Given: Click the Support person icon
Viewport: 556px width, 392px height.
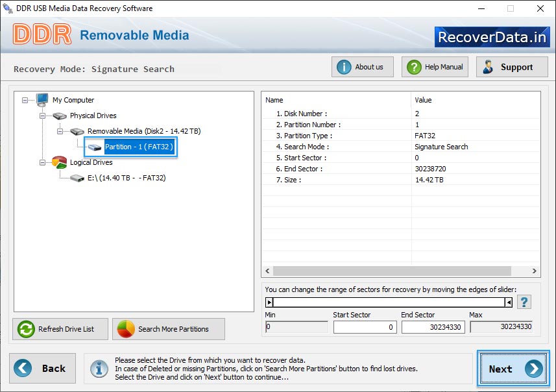Looking at the screenshot, I should coord(488,67).
